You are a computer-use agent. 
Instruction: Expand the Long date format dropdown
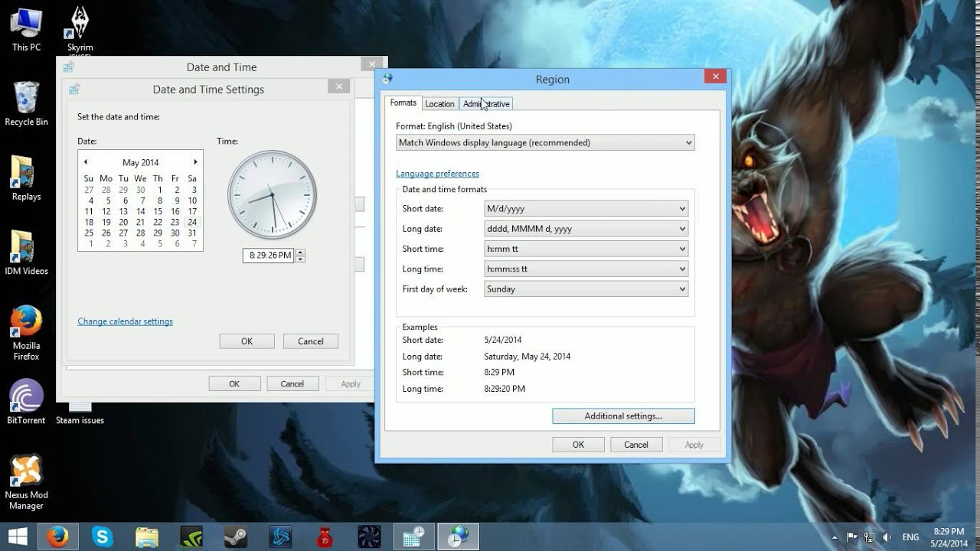click(586, 229)
